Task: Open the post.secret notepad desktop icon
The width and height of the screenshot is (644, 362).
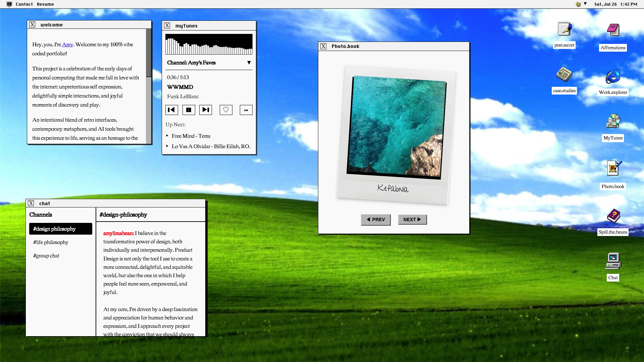Action: [x=565, y=29]
